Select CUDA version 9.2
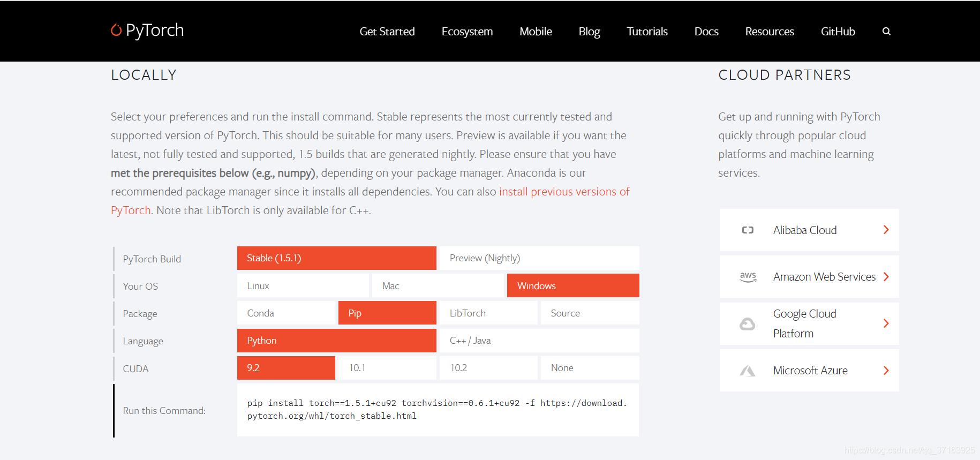The image size is (980, 460). coord(286,368)
